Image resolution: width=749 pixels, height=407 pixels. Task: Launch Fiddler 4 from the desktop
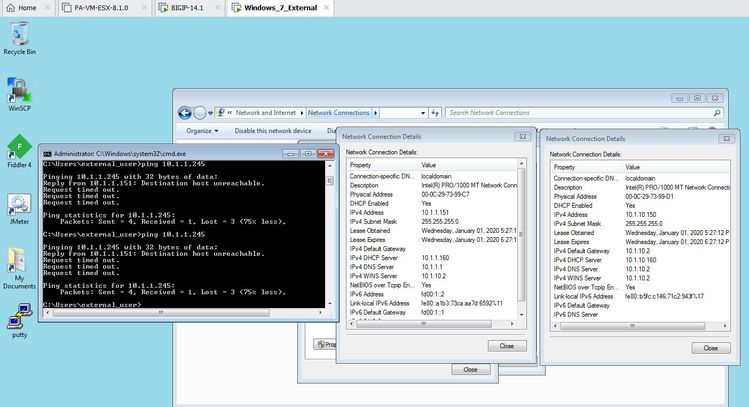pos(19,148)
